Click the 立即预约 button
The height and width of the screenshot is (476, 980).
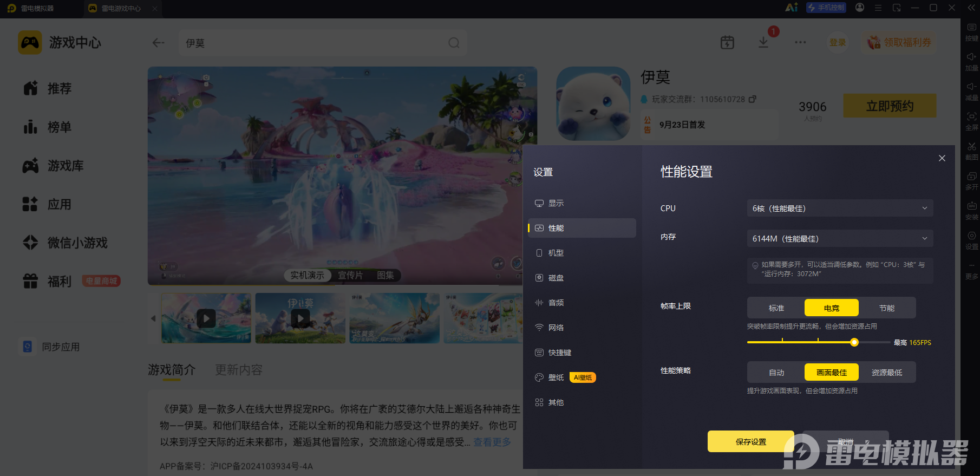[890, 106]
